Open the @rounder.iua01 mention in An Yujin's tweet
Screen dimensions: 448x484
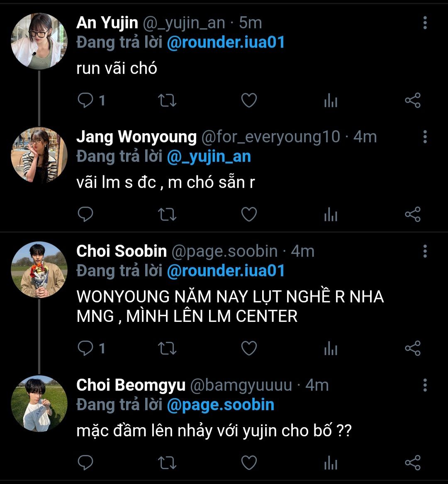coord(226,42)
